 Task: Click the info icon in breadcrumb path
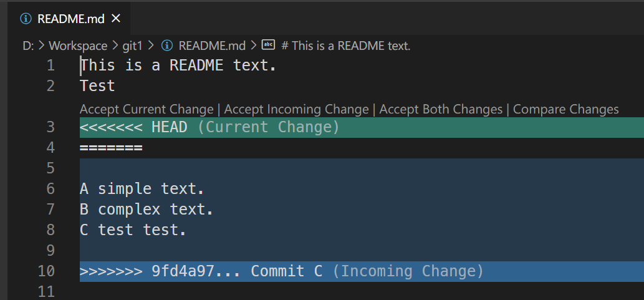tap(167, 46)
